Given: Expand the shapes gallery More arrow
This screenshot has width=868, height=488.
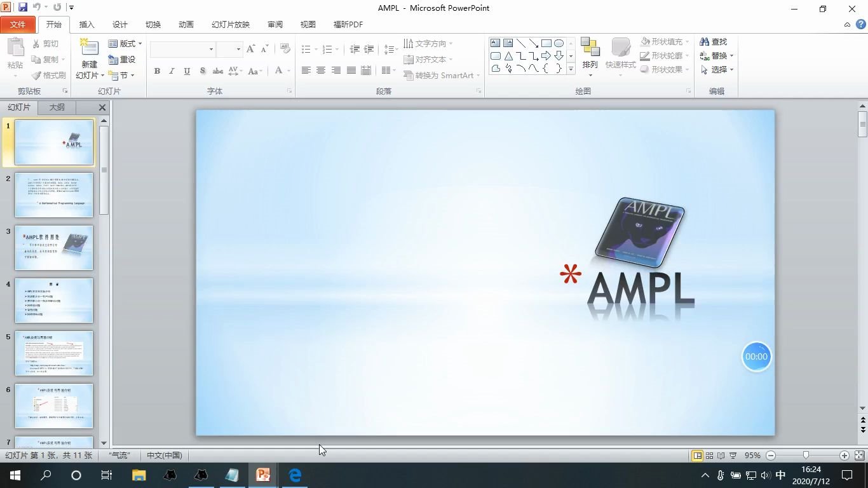Looking at the screenshot, I should coord(571,69).
